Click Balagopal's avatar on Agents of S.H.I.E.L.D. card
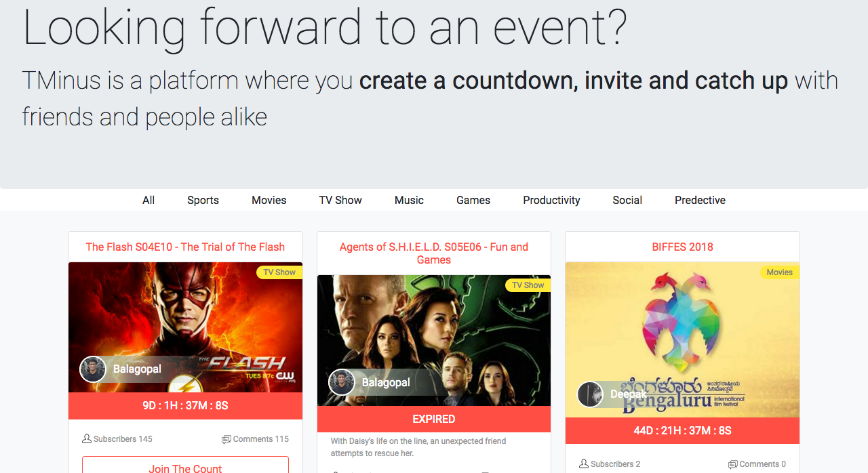Image resolution: width=868 pixels, height=473 pixels. pyautogui.click(x=342, y=382)
